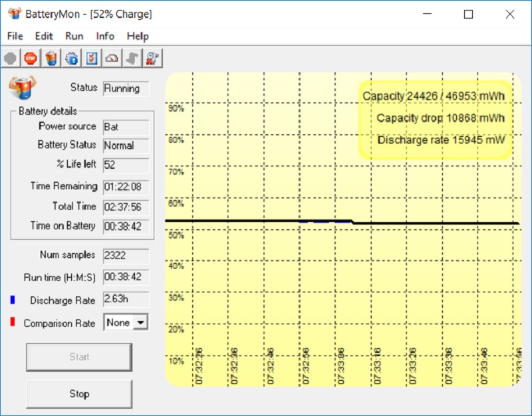The image size is (532, 416).
Task: Open the blue gear configuration icon
Action: point(71,58)
